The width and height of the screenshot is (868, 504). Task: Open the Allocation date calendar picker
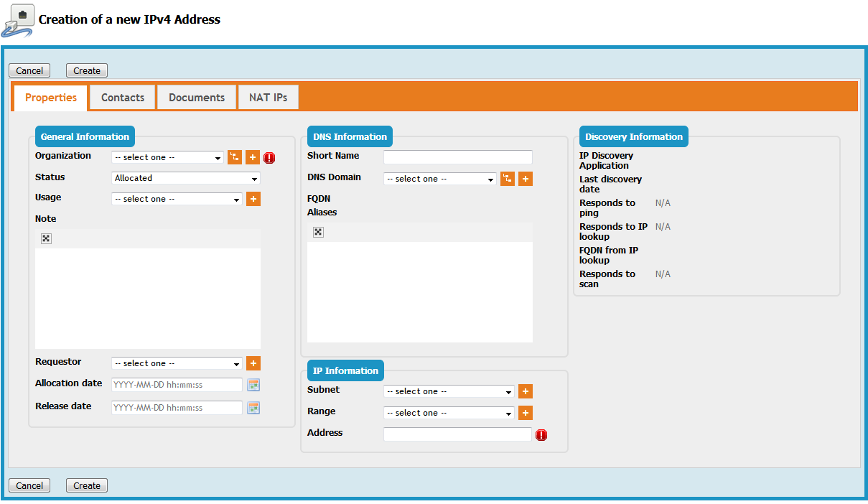point(253,385)
